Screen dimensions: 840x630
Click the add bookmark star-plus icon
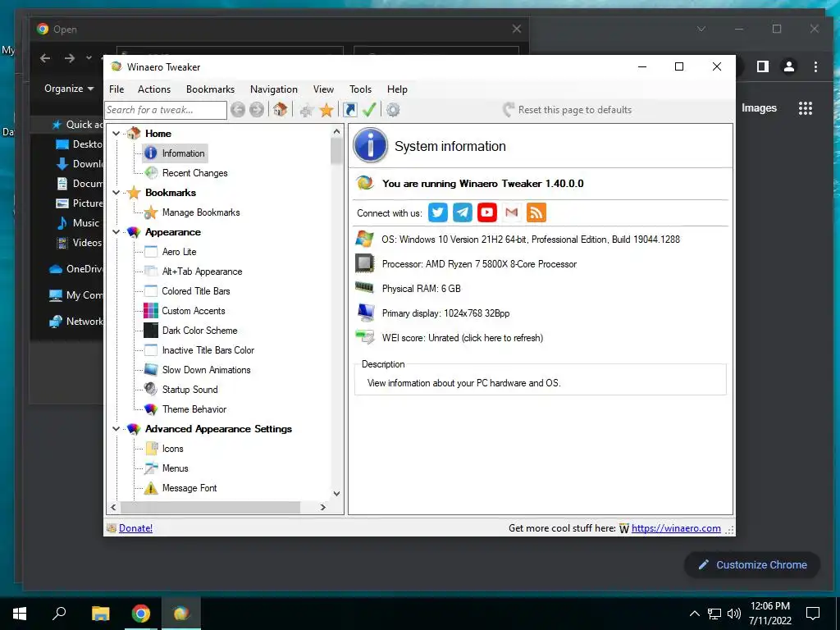pyautogui.click(x=307, y=111)
